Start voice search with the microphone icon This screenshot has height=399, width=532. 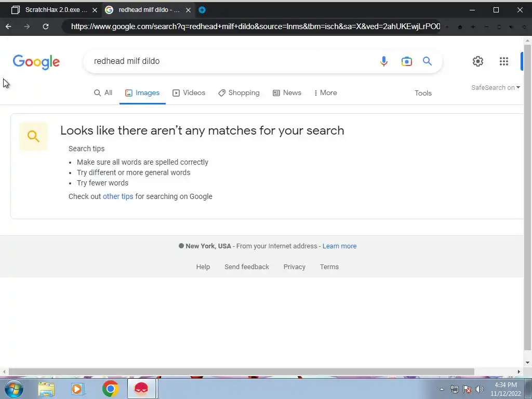pyautogui.click(x=384, y=61)
